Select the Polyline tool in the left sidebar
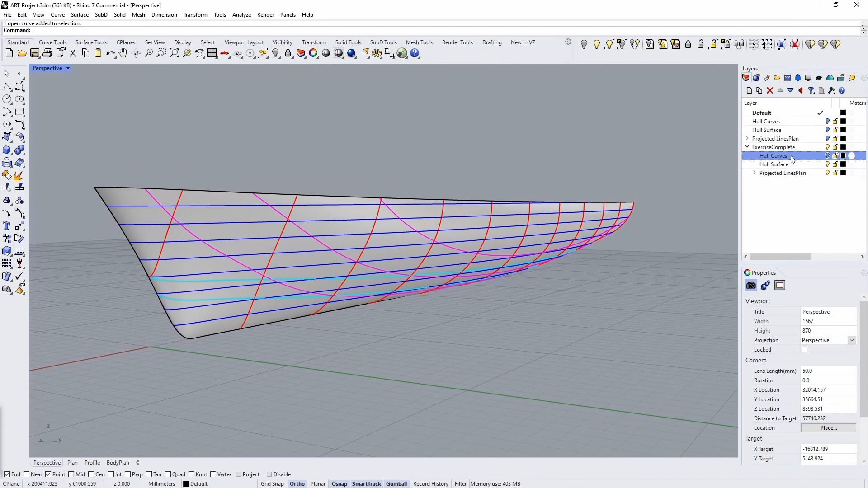Image resolution: width=868 pixels, height=488 pixels. tap(7, 87)
